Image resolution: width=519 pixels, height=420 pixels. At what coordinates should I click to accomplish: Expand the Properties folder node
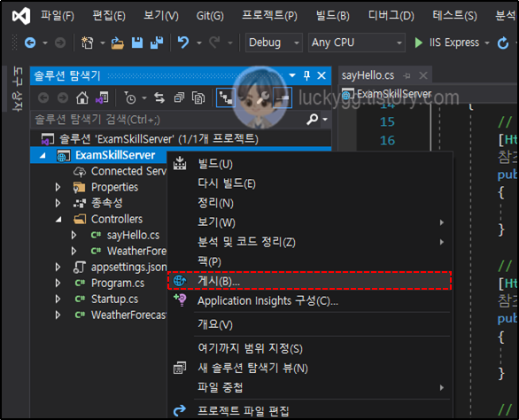[x=58, y=187]
